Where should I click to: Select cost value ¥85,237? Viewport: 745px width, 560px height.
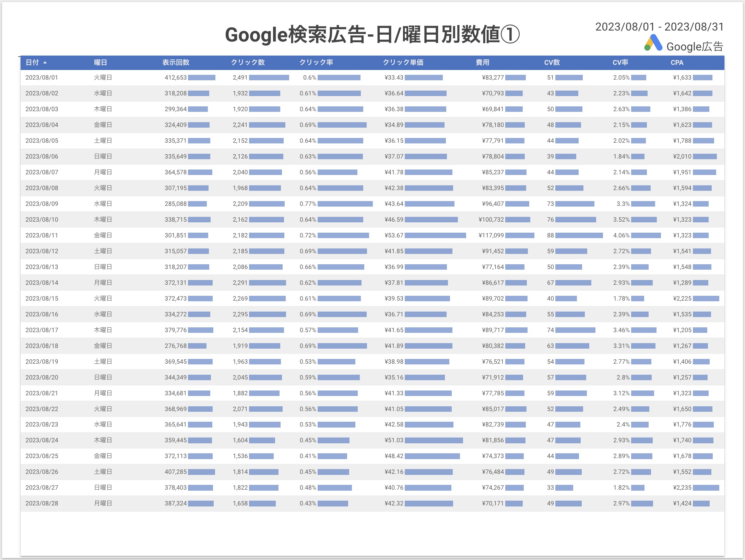[x=493, y=172]
